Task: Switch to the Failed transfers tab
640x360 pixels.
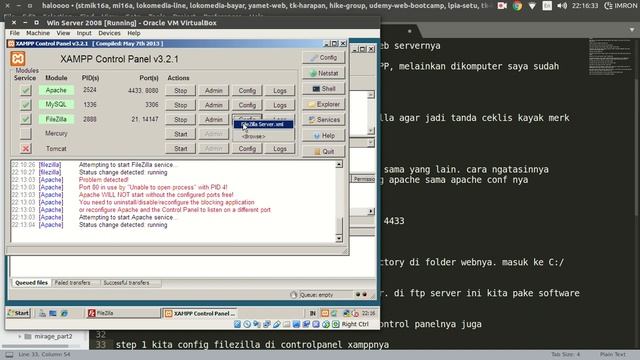Action: [75, 282]
